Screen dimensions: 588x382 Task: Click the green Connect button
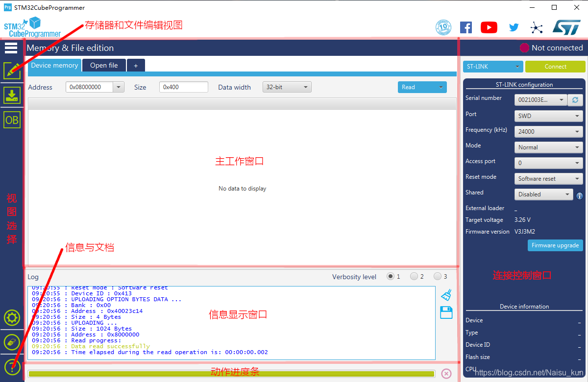click(x=555, y=67)
